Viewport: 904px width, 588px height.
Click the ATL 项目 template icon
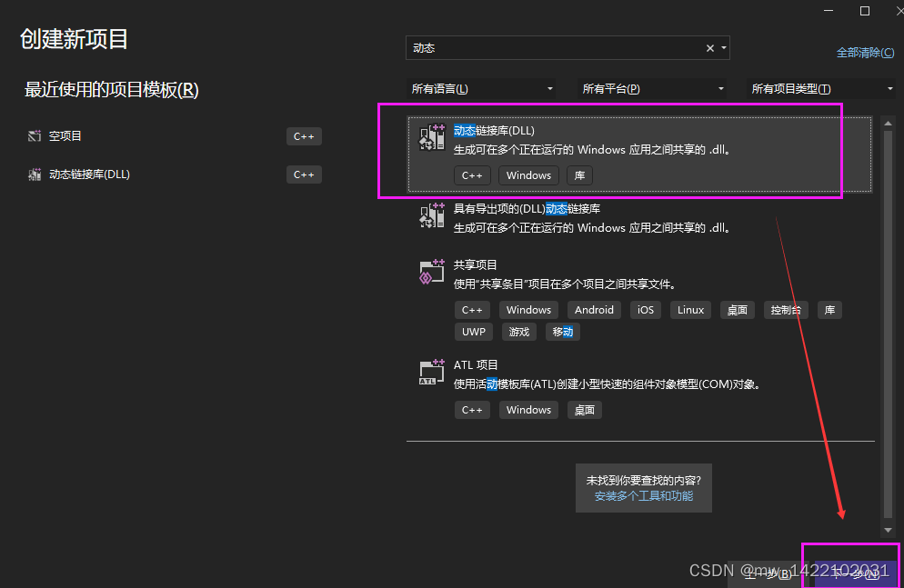tap(431, 373)
